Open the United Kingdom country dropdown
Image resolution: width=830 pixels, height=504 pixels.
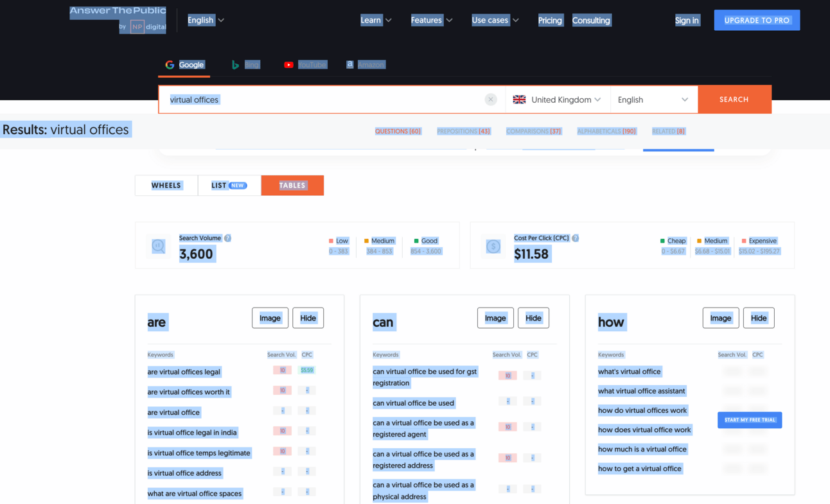pyautogui.click(x=557, y=100)
